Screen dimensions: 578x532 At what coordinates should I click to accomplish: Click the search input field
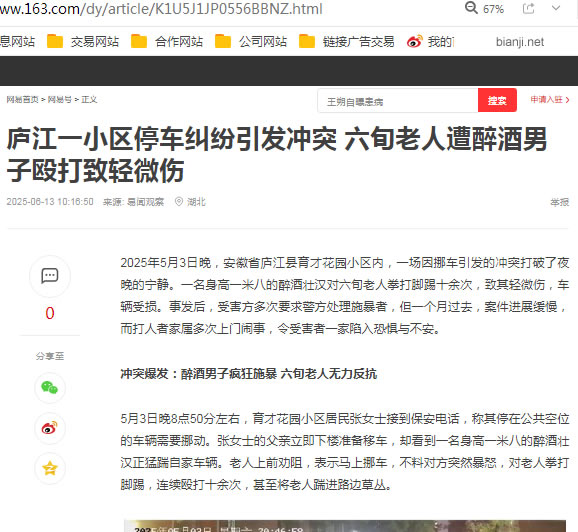pos(398,100)
